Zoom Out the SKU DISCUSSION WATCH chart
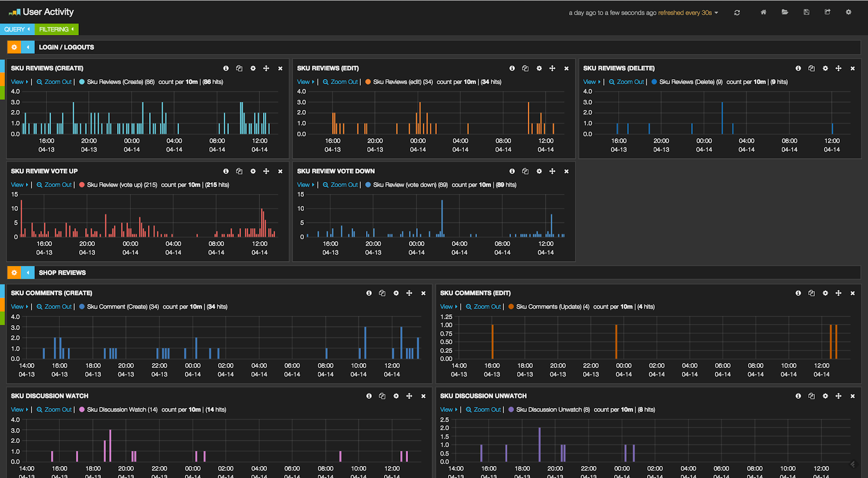The image size is (868, 478). click(54, 410)
